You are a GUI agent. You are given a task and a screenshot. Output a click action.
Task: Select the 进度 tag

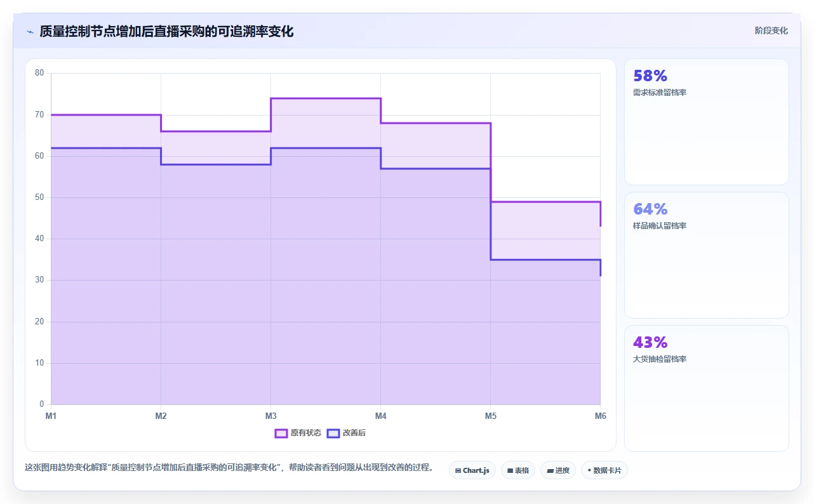[x=558, y=470]
